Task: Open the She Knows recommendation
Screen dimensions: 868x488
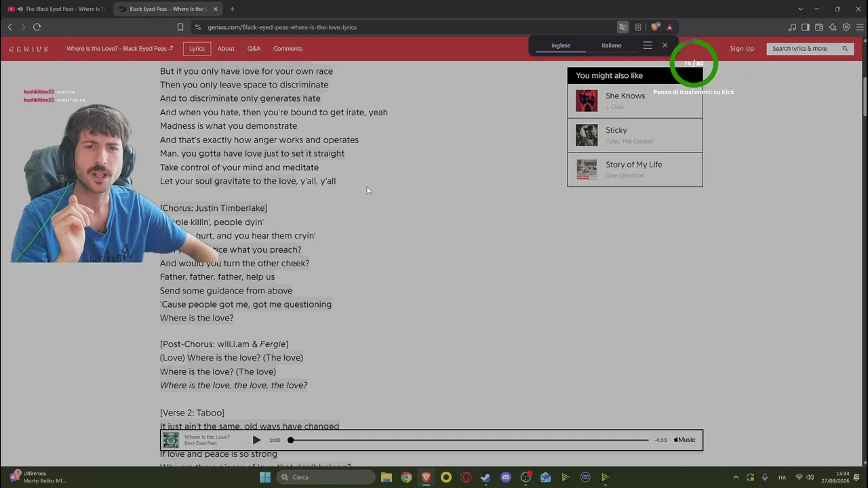Action: click(635, 101)
